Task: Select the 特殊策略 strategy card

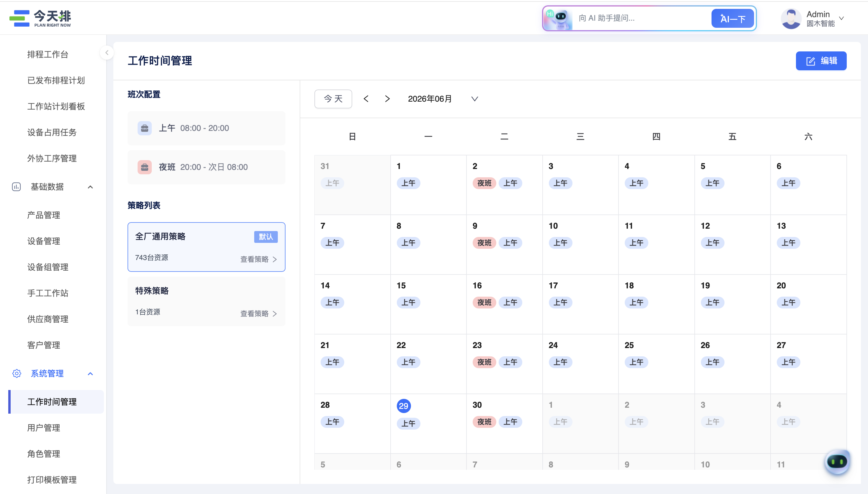Action: pos(206,302)
